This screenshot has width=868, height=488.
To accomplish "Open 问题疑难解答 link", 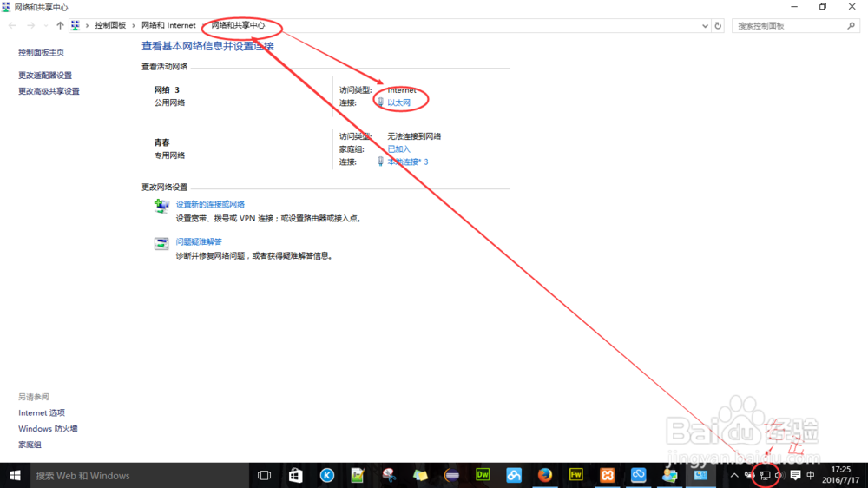I will click(x=199, y=241).
